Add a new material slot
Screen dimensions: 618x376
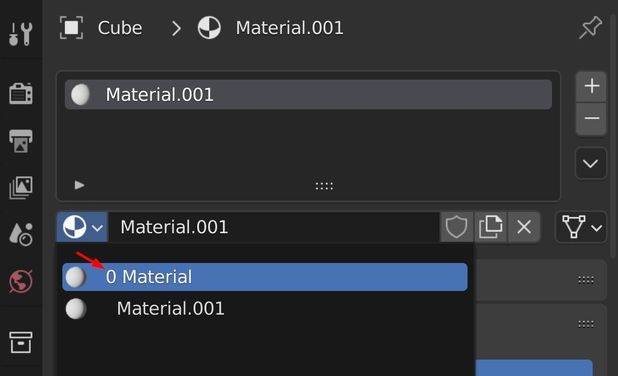(591, 86)
